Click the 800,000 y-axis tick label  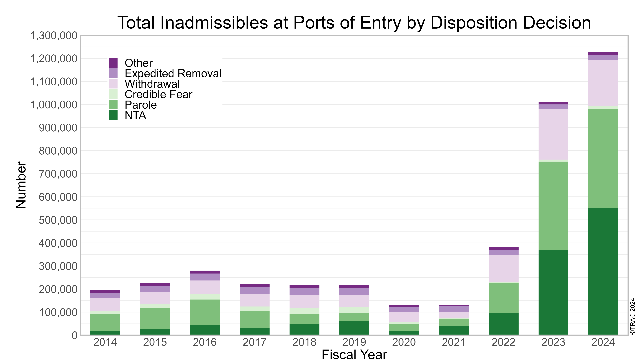click(x=58, y=151)
